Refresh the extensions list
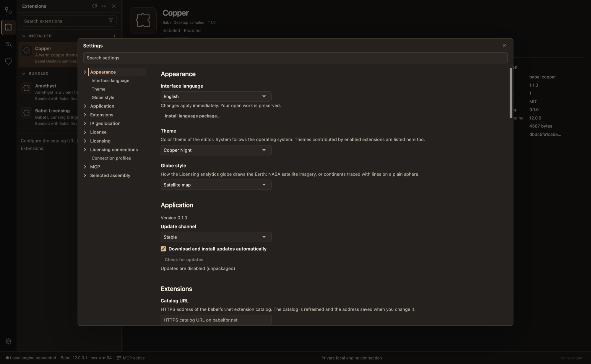The height and width of the screenshot is (364, 591). coord(95,6)
